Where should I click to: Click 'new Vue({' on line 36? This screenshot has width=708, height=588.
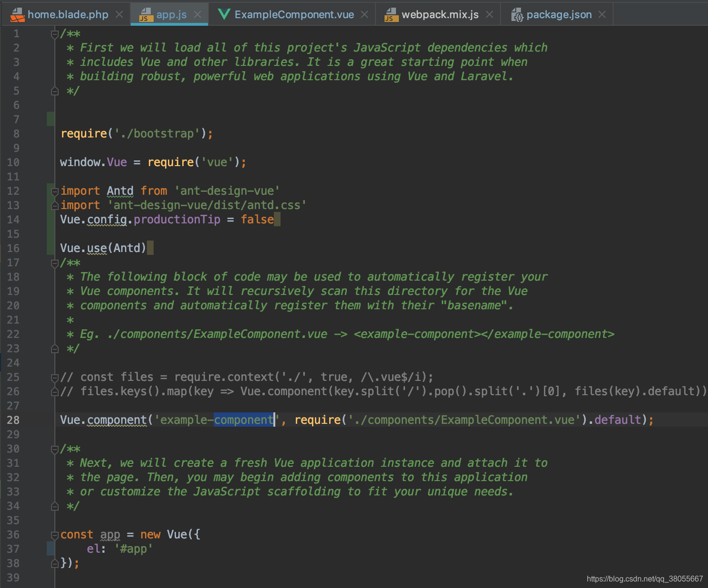(170, 535)
